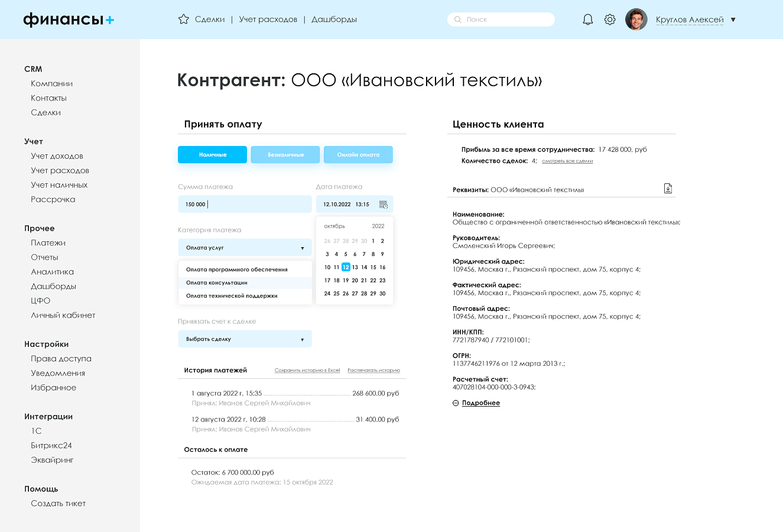This screenshot has width=783, height=532.
Task: Pick day 12 highlighted in the calendar
Action: pos(346,267)
